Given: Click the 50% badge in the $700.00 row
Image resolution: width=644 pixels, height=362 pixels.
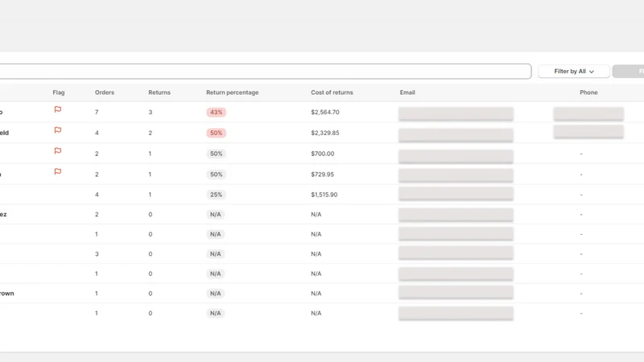Looking at the screenshot, I should [x=216, y=154].
